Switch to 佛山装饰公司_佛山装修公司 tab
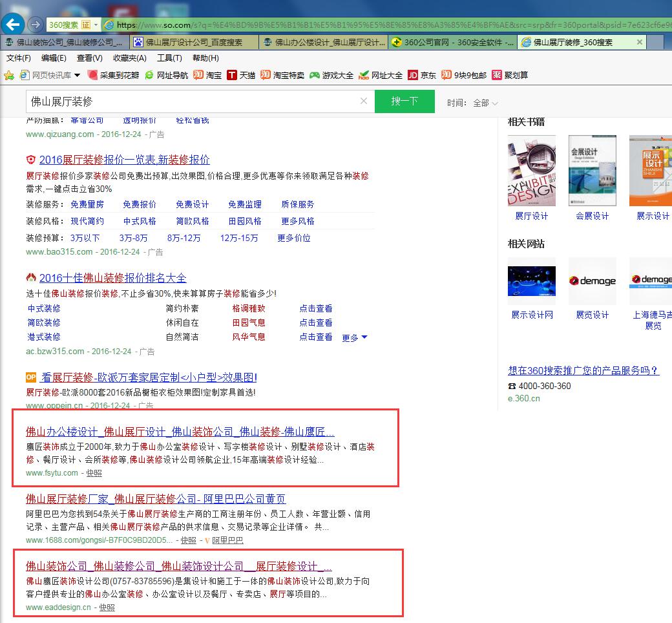672x623 pixels. [65, 42]
